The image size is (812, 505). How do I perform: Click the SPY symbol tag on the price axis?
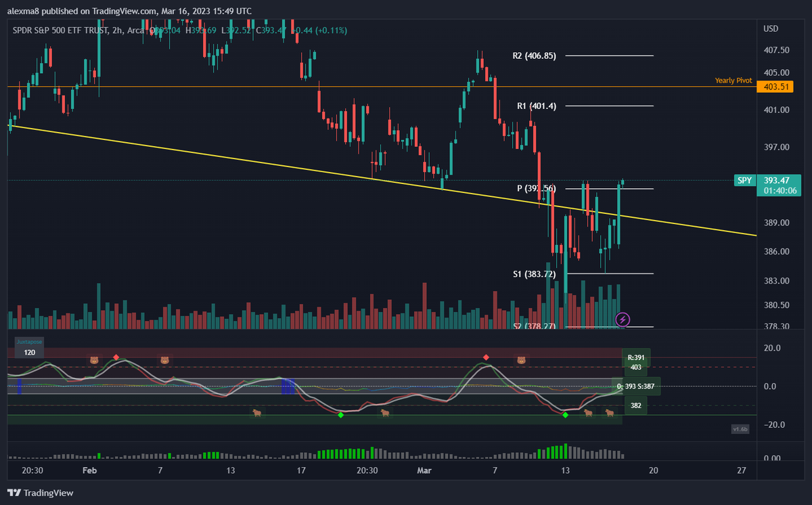click(x=745, y=180)
